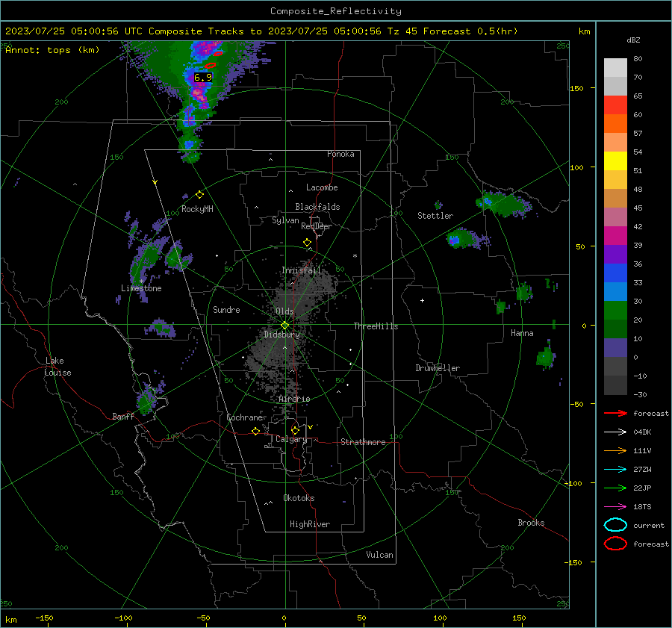Click the orange 111V arrow in the legend
The image size is (672, 628).
tap(615, 450)
